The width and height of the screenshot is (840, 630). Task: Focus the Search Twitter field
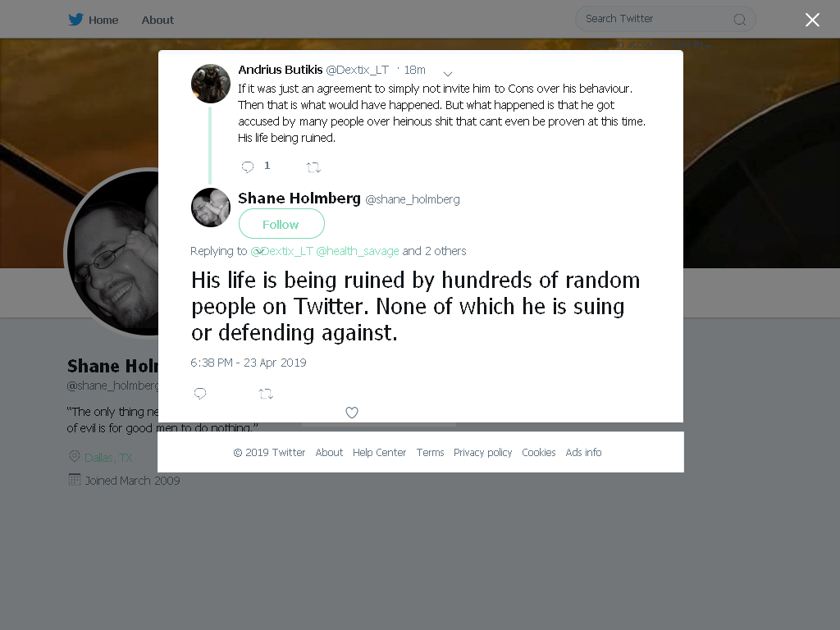pos(665,20)
